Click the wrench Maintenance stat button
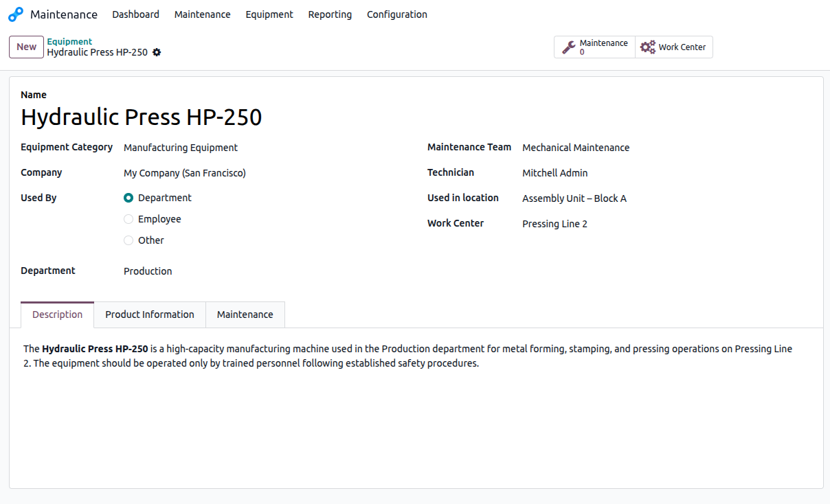Viewport: 830px width, 504px height. click(x=595, y=47)
